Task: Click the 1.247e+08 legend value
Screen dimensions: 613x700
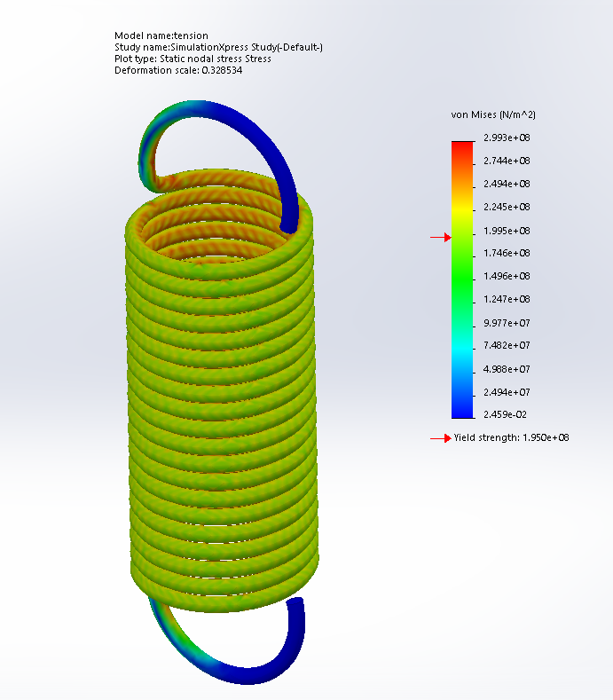Action: point(505,300)
